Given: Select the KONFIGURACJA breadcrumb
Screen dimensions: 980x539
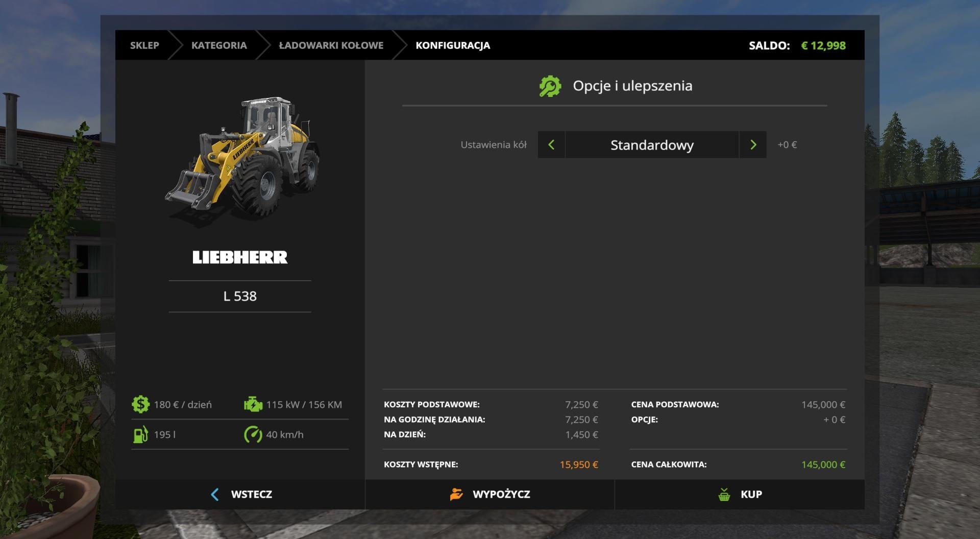Looking at the screenshot, I should [453, 45].
